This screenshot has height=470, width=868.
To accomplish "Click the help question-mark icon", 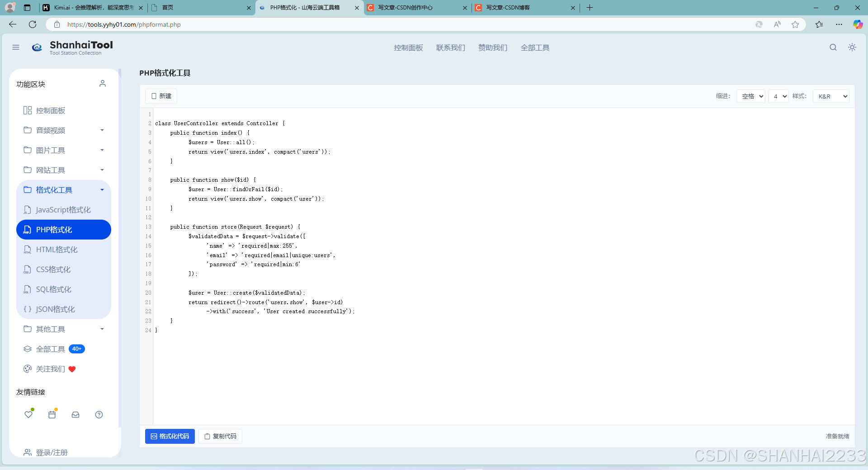I will (x=99, y=414).
